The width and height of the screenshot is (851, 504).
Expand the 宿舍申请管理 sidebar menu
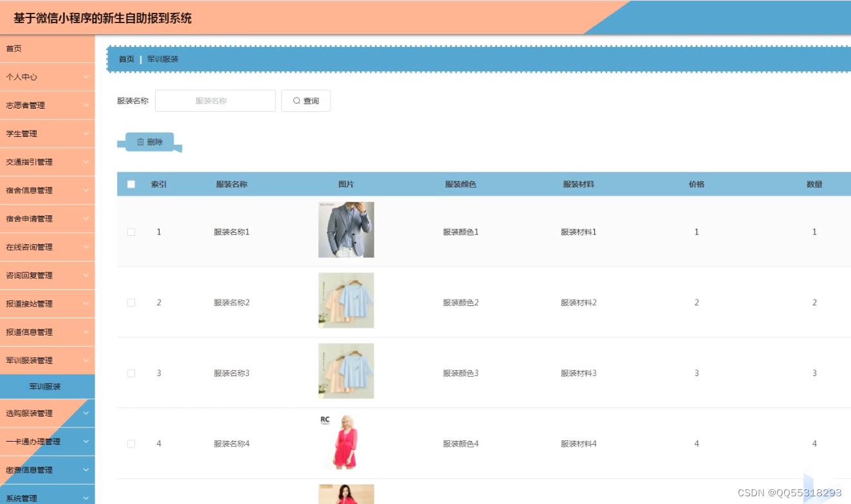[x=48, y=219]
